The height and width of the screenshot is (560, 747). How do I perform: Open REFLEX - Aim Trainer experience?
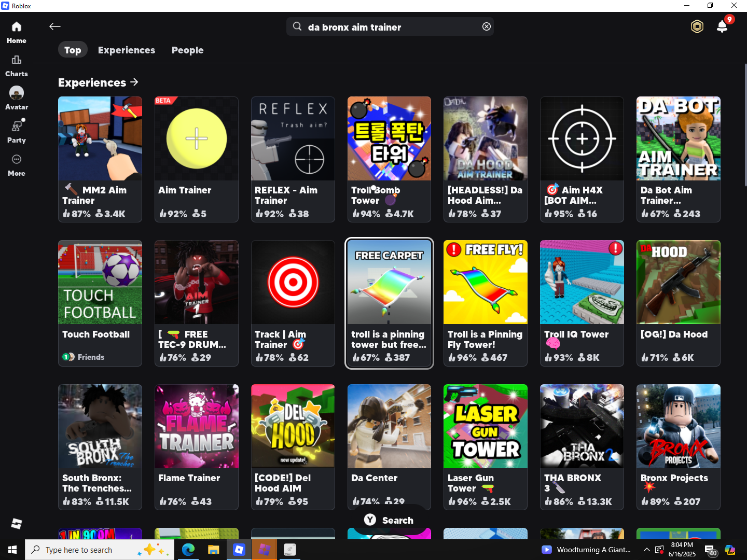pos(293,159)
